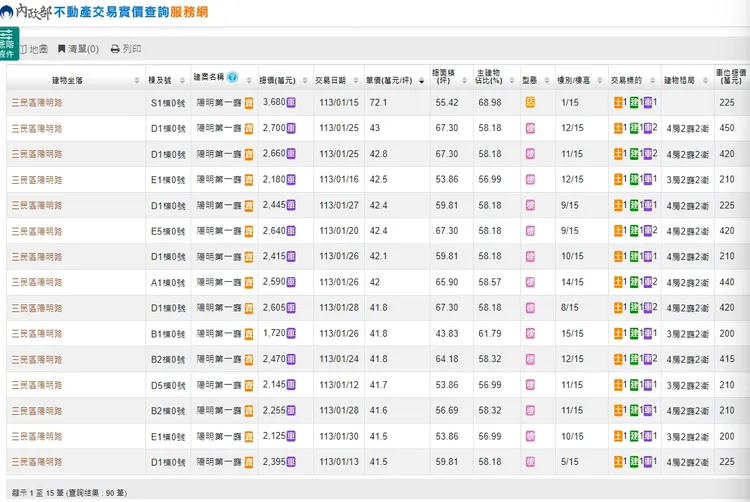This screenshot has width=750, height=502.
Task: Click the green building icon in the 2,470 row
Action: [x=634, y=359]
